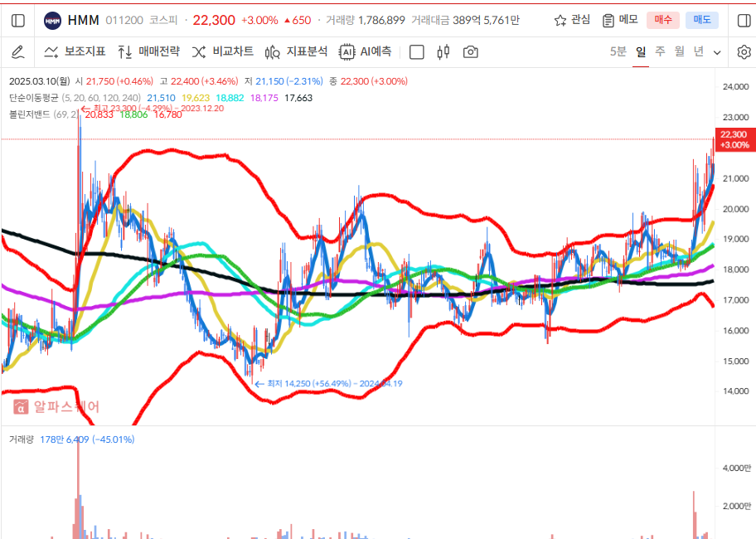
Task: Capture chart with camera icon
Action: [471, 51]
